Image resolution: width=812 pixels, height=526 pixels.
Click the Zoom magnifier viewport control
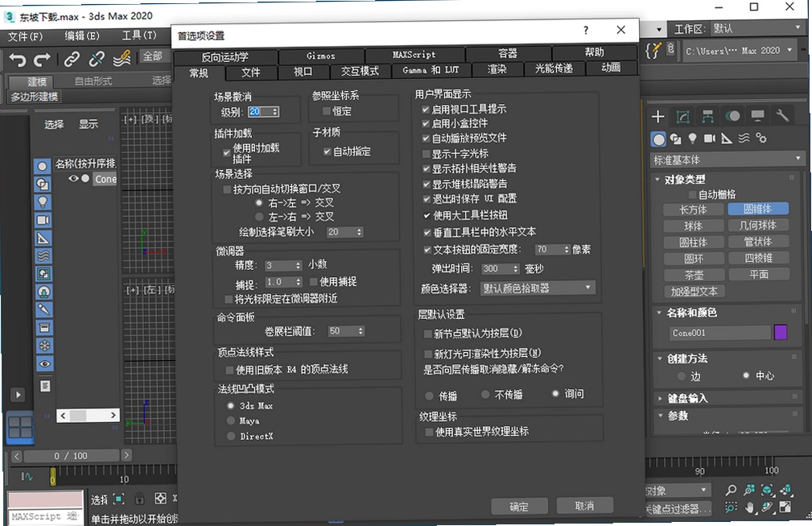point(731,490)
